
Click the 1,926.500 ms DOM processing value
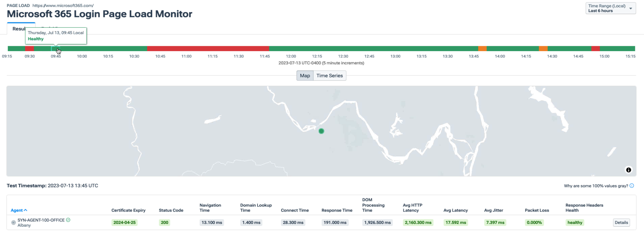point(377,223)
